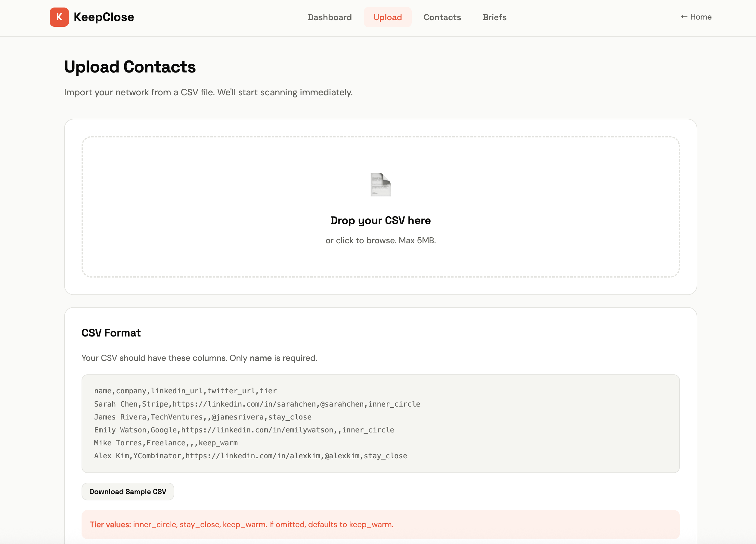Screen dimensions: 756x544
Task: Click the CSV header row in the sample
Action: click(x=185, y=391)
